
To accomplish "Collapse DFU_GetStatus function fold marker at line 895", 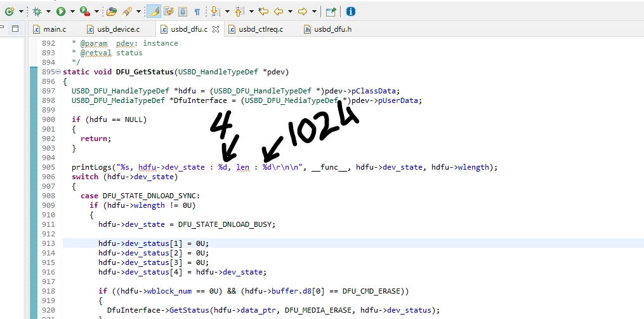I will point(58,72).
